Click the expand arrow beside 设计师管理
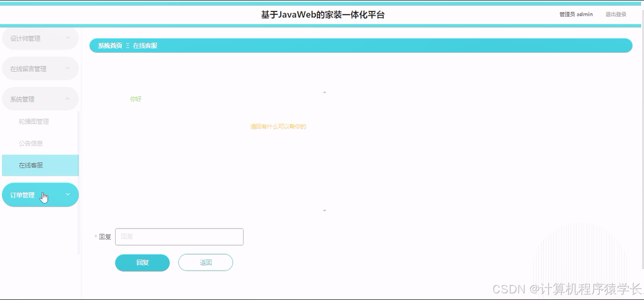 (68, 38)
